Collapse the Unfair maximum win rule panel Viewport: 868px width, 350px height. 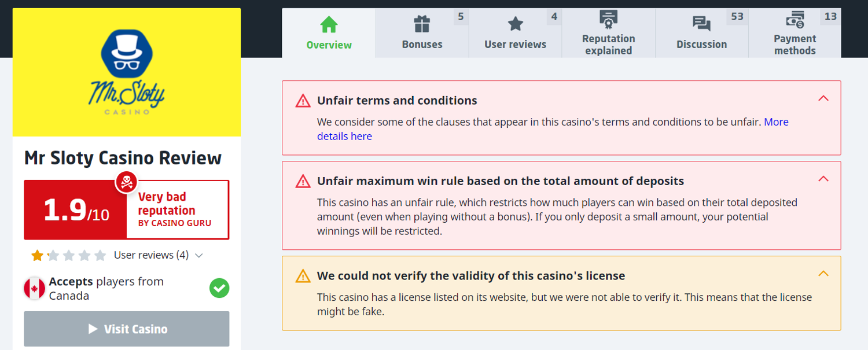[823, 179]
